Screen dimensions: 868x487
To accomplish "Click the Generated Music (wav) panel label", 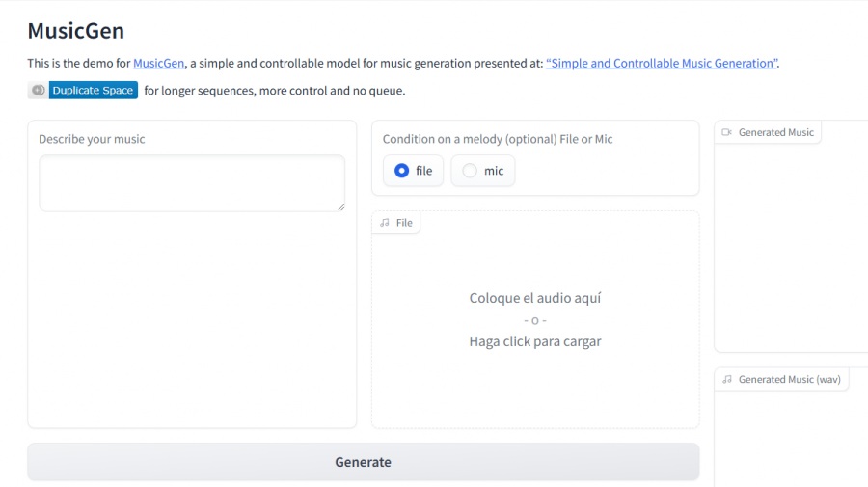I will point(789,380).
